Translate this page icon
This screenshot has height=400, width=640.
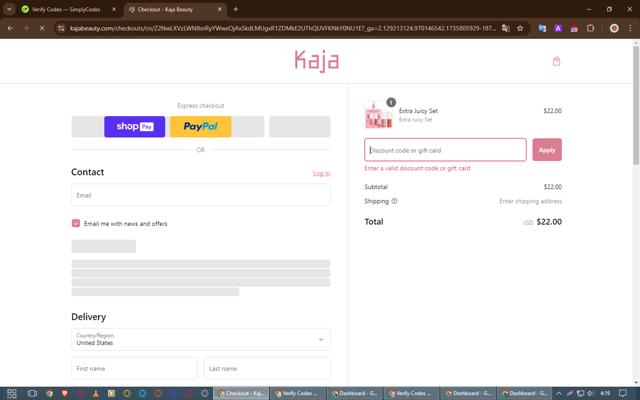pos(506,28)
